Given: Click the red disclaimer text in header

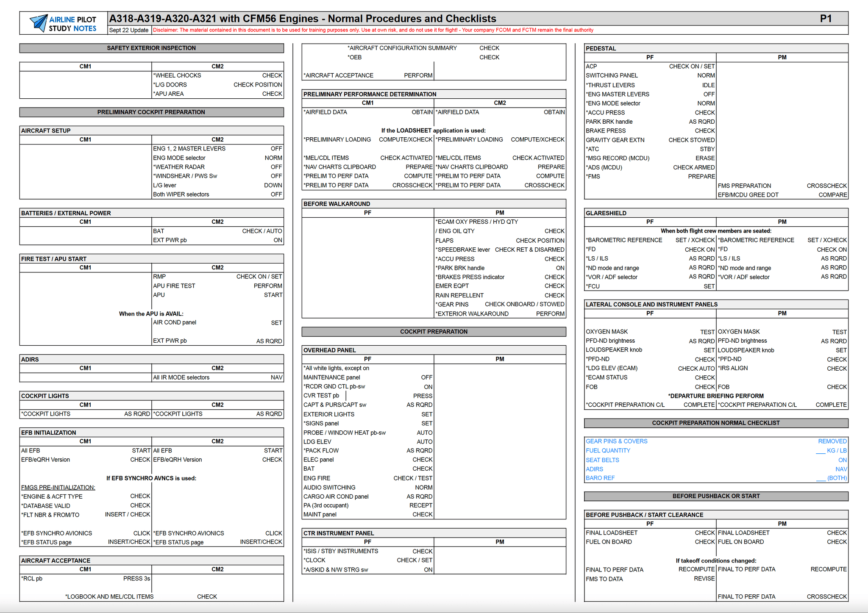Looking at the screenshot, I should tap(373, 30).
